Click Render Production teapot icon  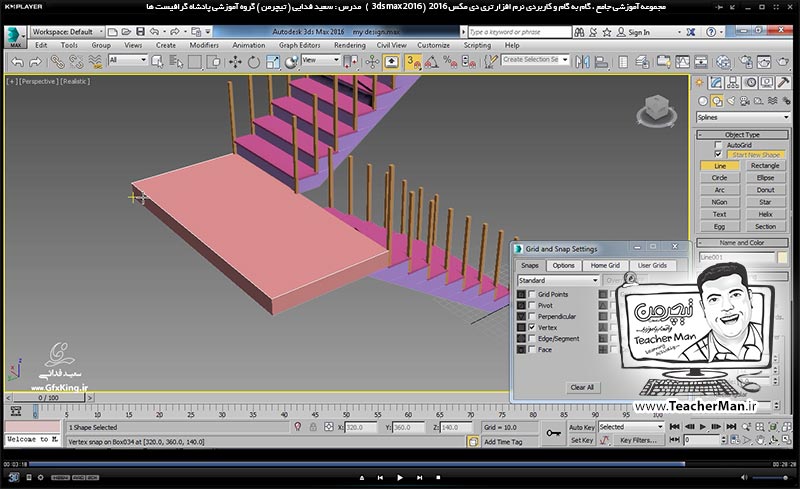point(783,62)
